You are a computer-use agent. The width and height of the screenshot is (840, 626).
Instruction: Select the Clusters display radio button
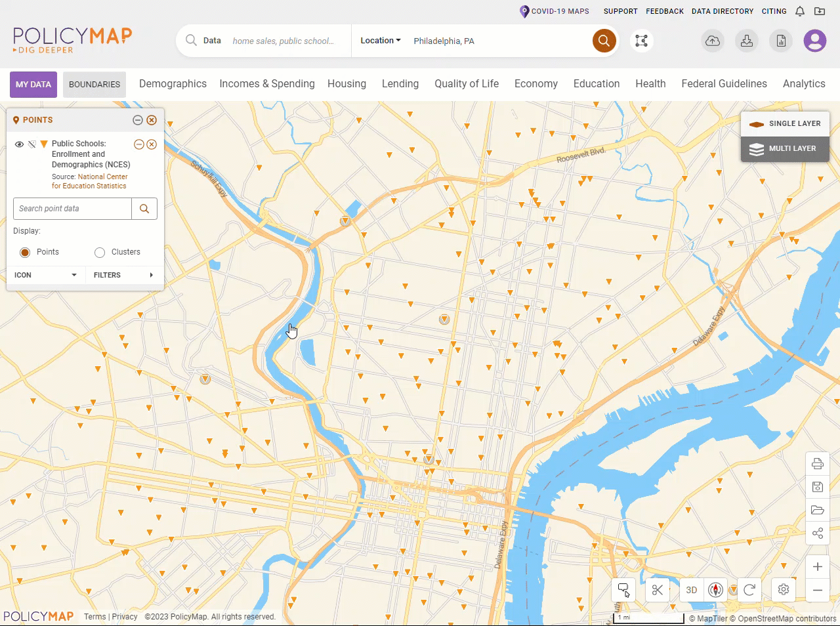point(100,253)
